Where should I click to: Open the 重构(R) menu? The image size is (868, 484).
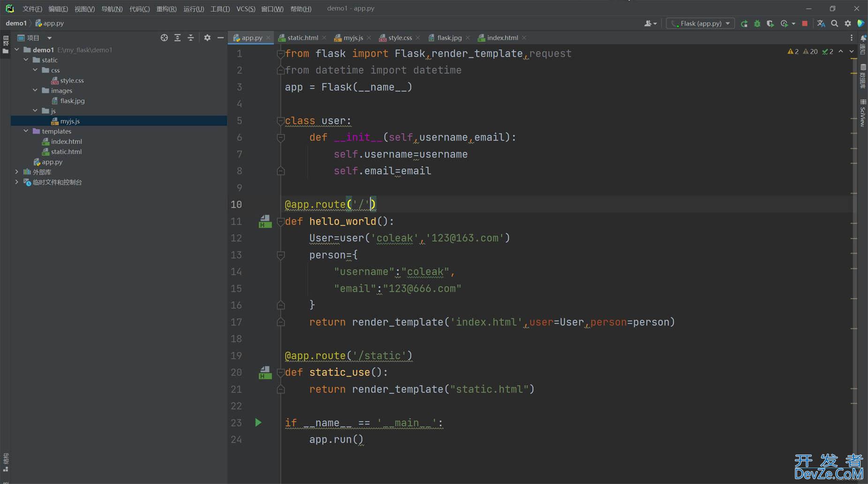click(x=166, y=9)
